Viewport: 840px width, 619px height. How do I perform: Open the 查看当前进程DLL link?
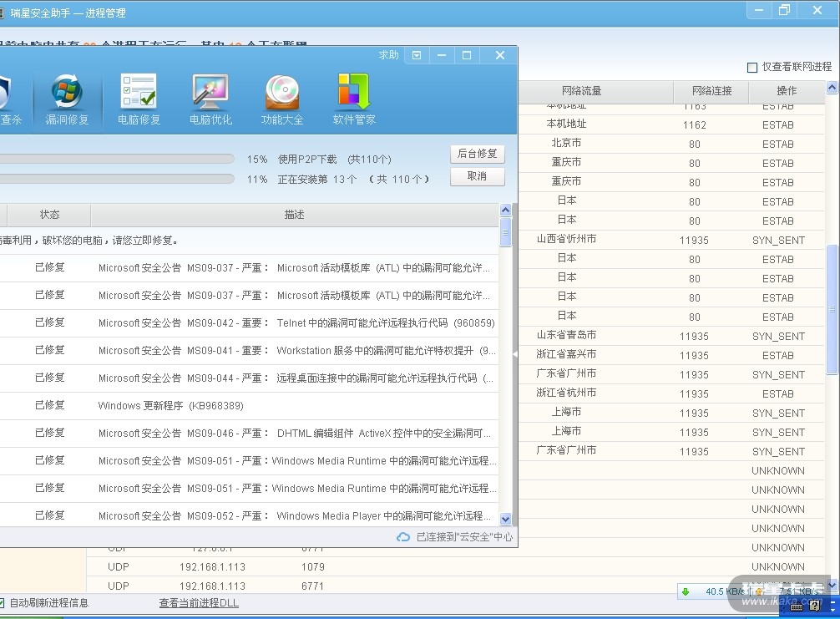199,603
